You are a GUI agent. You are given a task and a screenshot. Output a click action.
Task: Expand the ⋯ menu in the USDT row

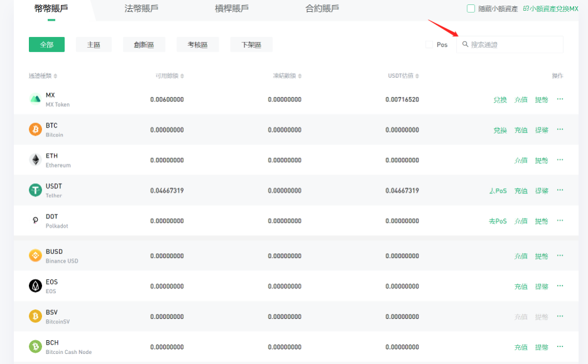[x=560, y=190]
